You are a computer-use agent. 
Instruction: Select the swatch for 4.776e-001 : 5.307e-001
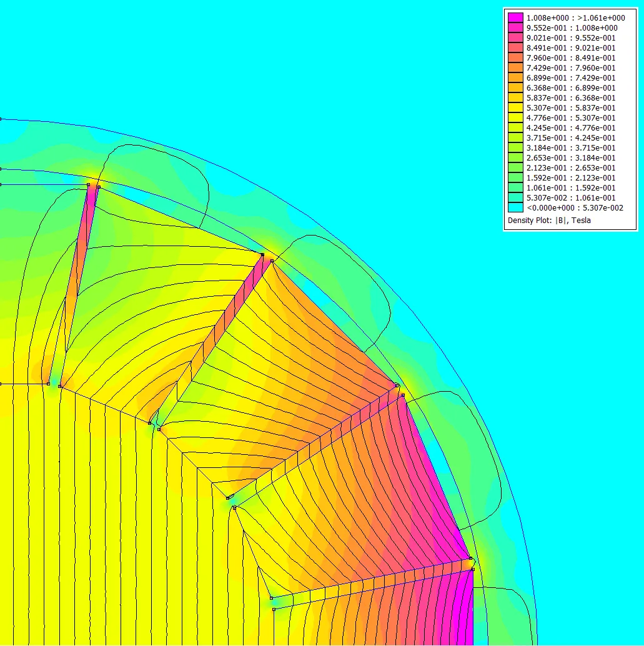coord(515,117)
